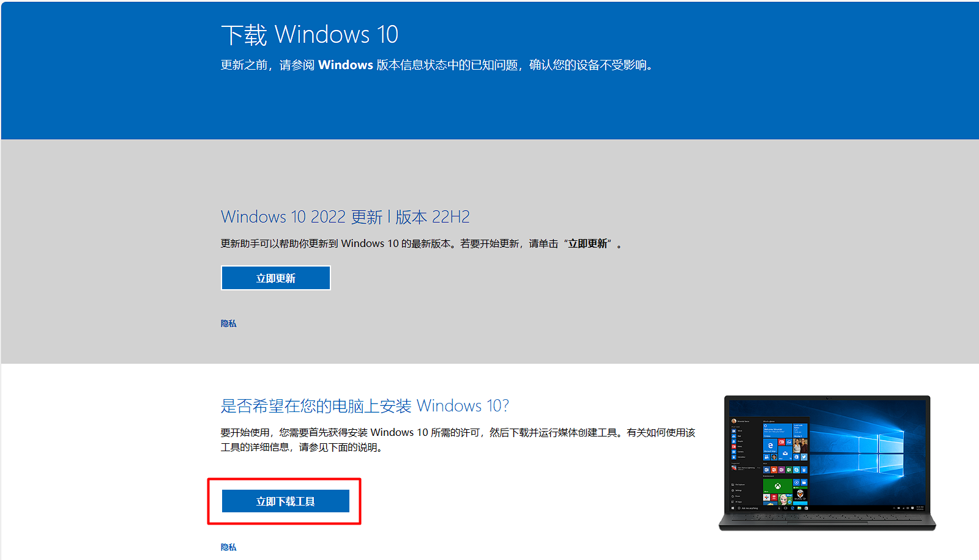Click the 立即更新 button
The image size is (979, 560).
275,278
